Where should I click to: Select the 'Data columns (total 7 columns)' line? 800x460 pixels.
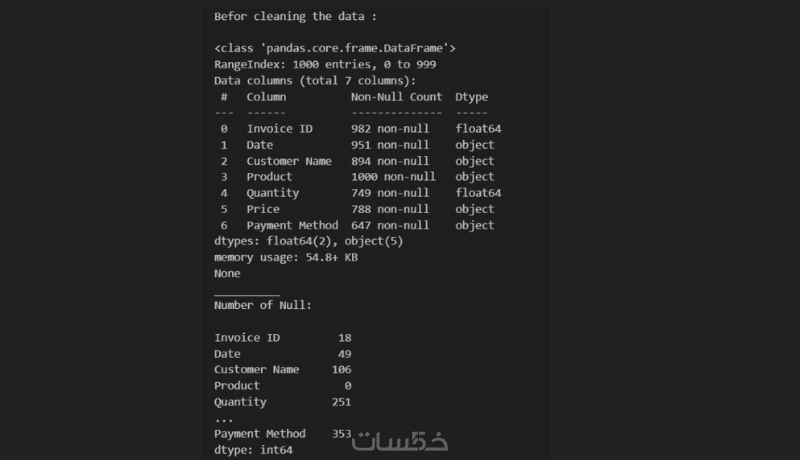tap(314, 80)
